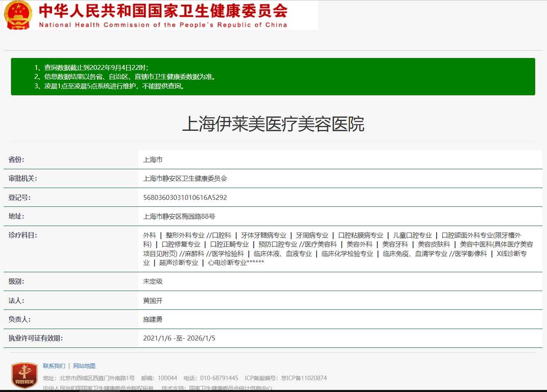
Task: Click 整形外科专业 in the department list
Action: tap(185, 235)
